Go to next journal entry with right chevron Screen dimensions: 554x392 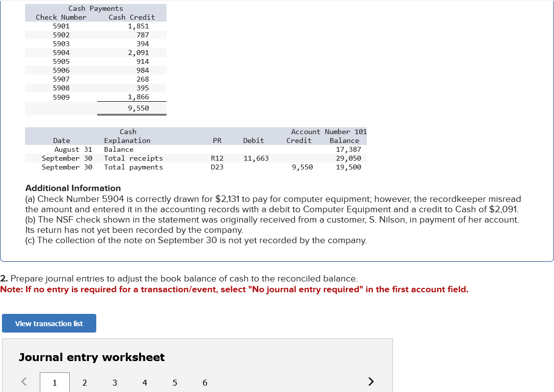coord(371,381)
